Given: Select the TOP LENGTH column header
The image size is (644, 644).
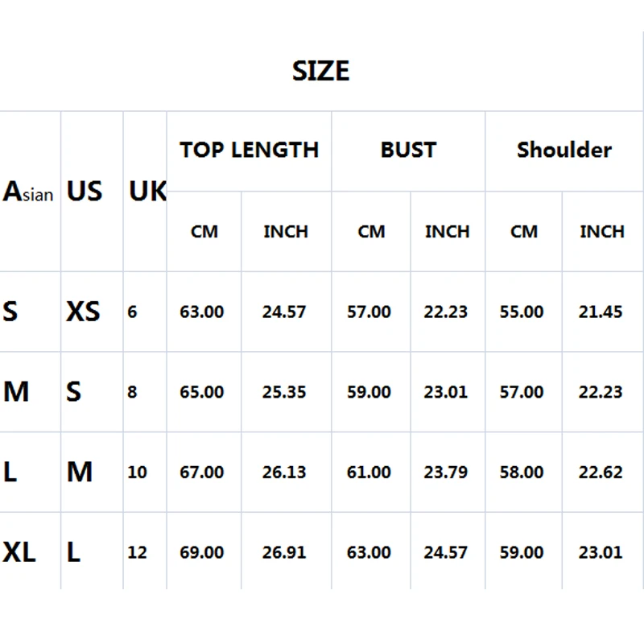Looking at the screenshot, I should pos(249,150).
